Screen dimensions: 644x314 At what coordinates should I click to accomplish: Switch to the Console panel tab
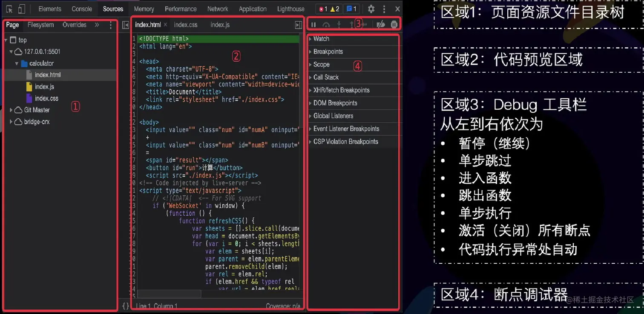pos(82,9)
